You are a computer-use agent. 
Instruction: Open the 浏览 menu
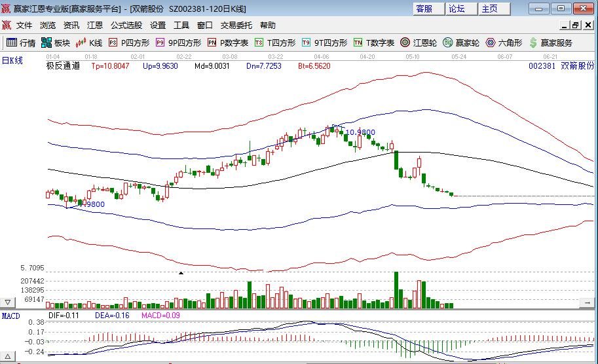(x=48, y=26)
